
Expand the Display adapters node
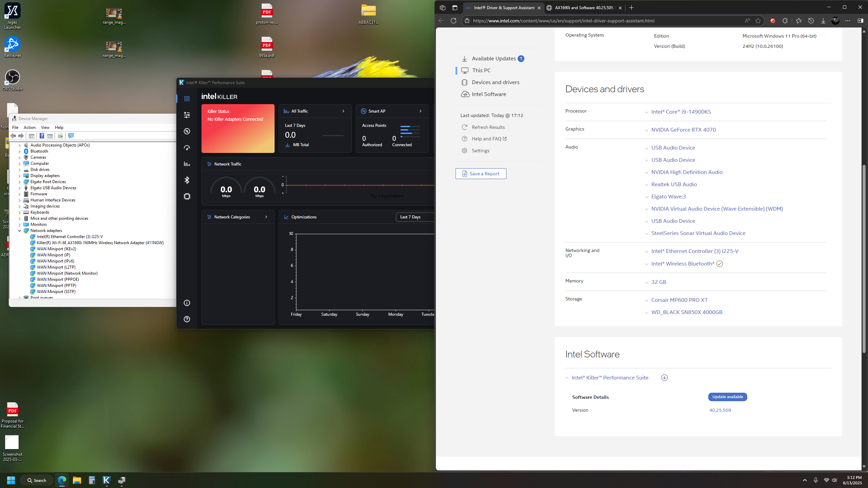coord(20,176)
